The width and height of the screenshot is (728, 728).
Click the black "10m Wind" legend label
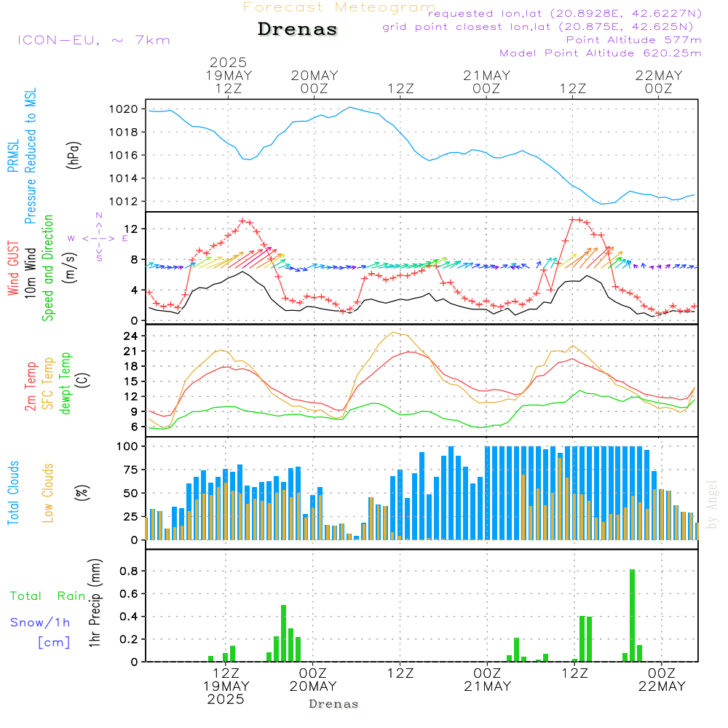pos(30,272)
